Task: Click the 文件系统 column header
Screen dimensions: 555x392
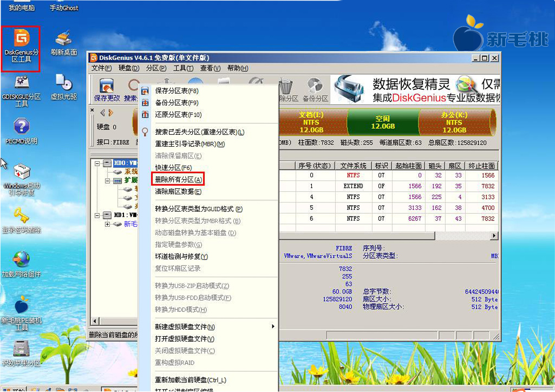Action: coord(353,166)
